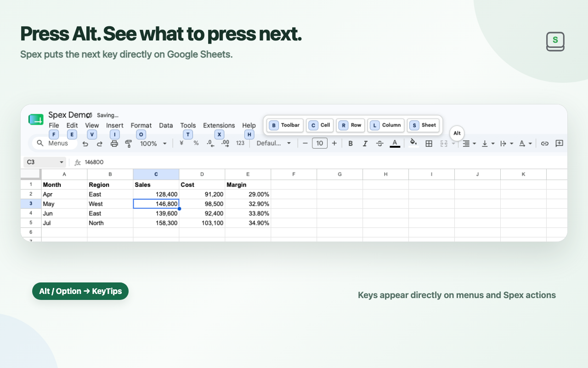Open the Extensions menu
Screen dimensions: 588x368
pyautogui.click(x=219, y=125)
